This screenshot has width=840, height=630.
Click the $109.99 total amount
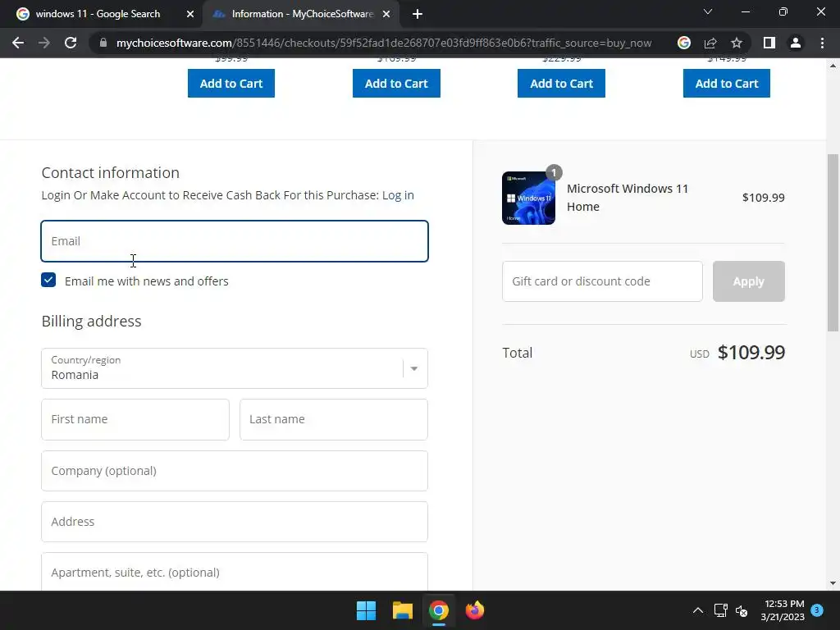pyautogui.click(x=751, y=353)
